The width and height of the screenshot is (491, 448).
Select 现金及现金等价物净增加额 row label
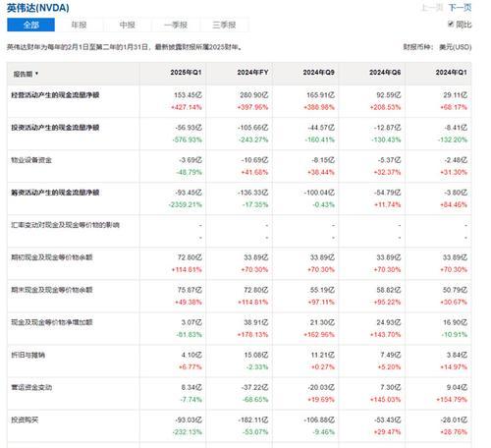[x=52, y=322]
